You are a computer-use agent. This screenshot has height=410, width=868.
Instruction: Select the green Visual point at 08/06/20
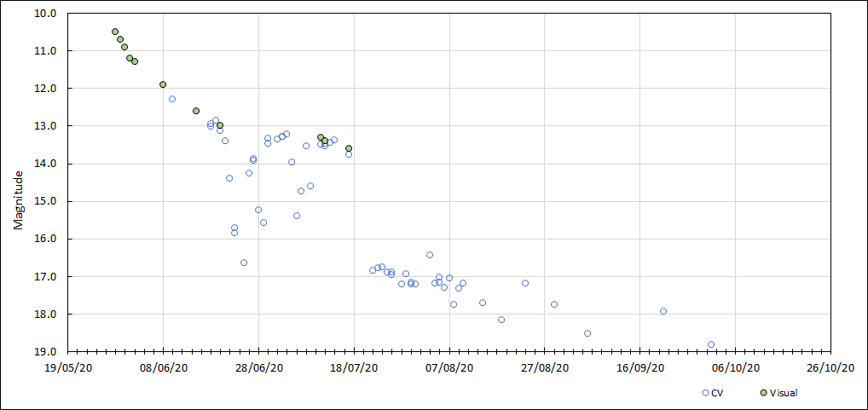163,84
